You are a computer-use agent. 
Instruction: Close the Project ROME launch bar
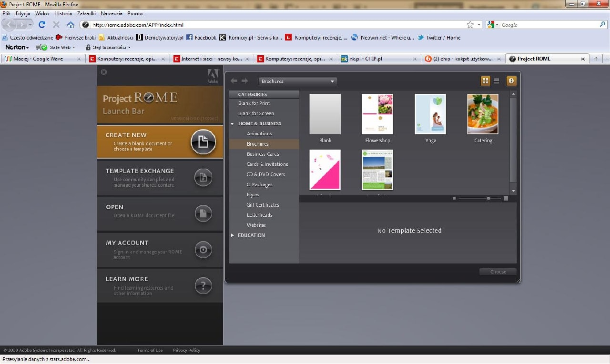(x=104, y=72)
